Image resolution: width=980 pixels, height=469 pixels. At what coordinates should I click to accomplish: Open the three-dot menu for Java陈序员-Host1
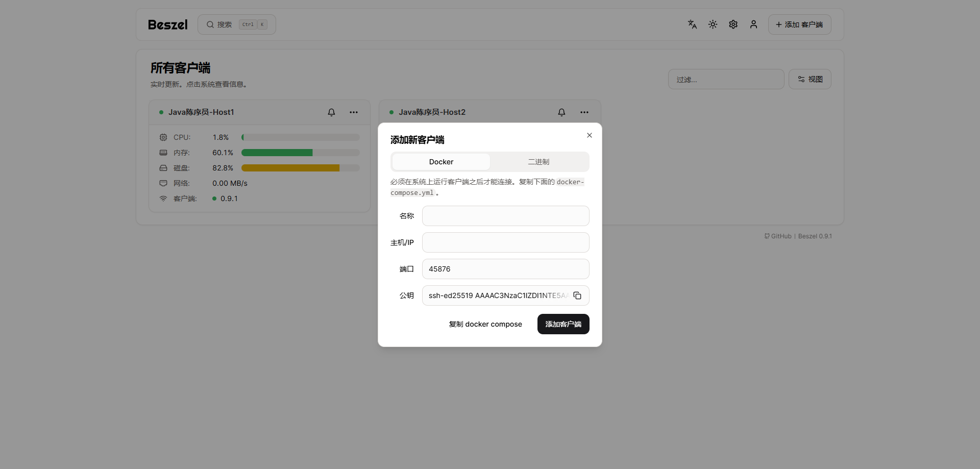354,112
